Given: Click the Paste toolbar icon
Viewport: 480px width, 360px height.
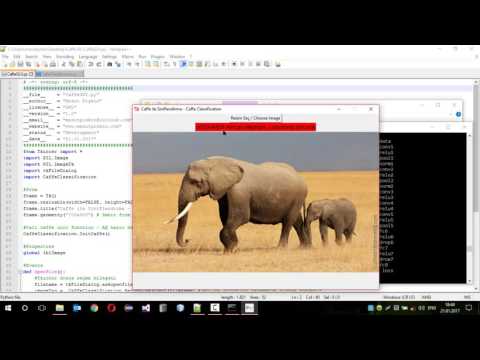Looking at the screenshot, I should [x=80, y=64].
